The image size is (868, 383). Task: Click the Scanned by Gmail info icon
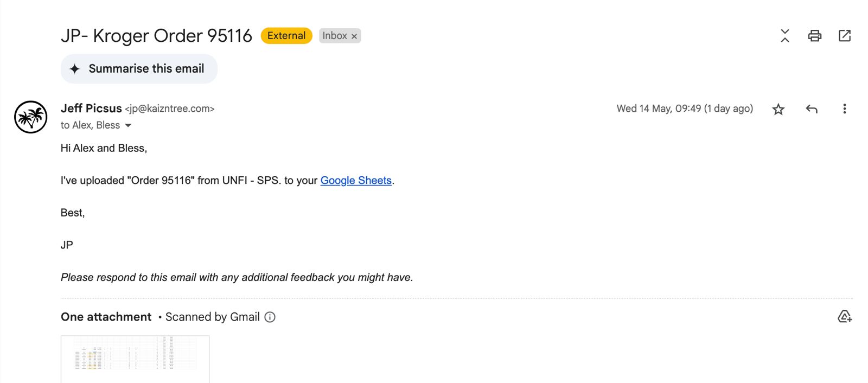[270, 317]
